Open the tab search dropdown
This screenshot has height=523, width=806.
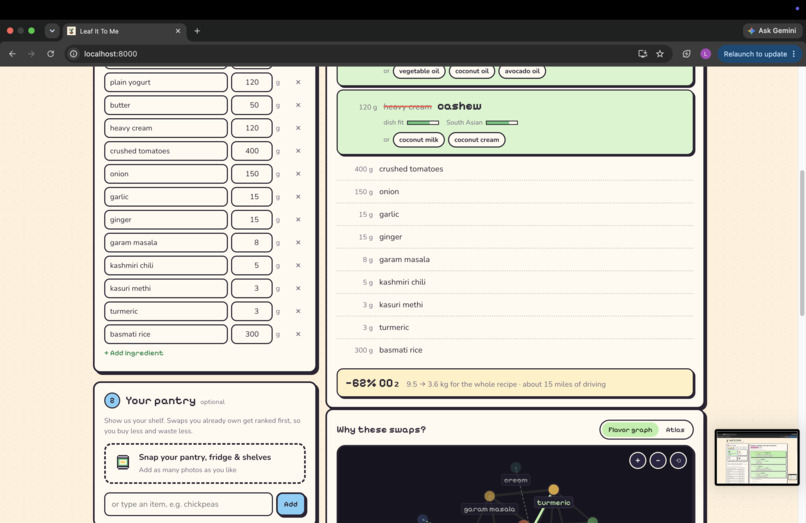click(x=52, y=31)
